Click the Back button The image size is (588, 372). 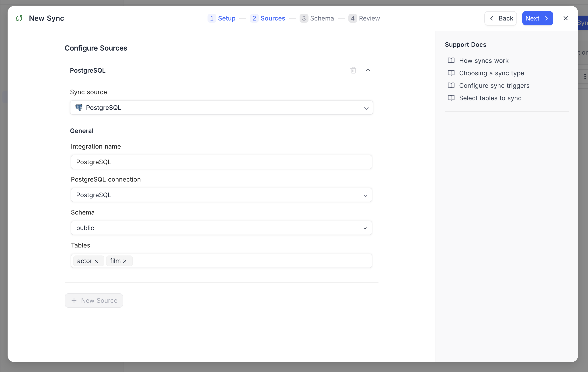pyautogui.click(x=501, y=18)
